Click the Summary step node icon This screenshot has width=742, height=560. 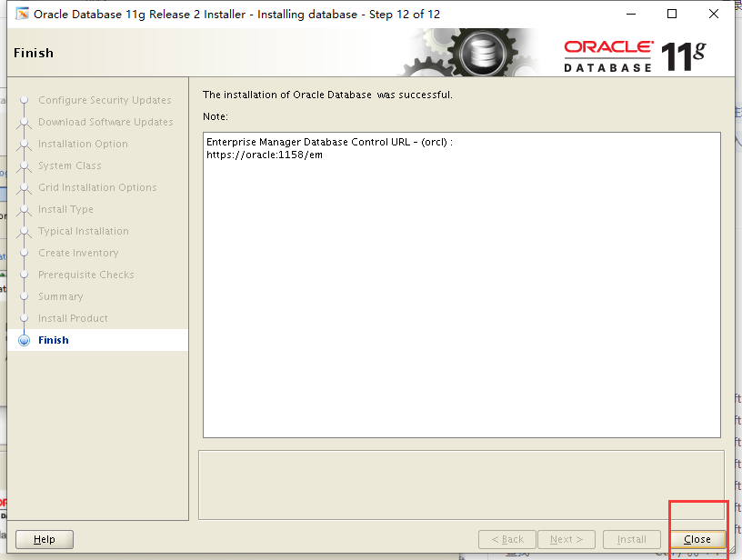point(24,296)
